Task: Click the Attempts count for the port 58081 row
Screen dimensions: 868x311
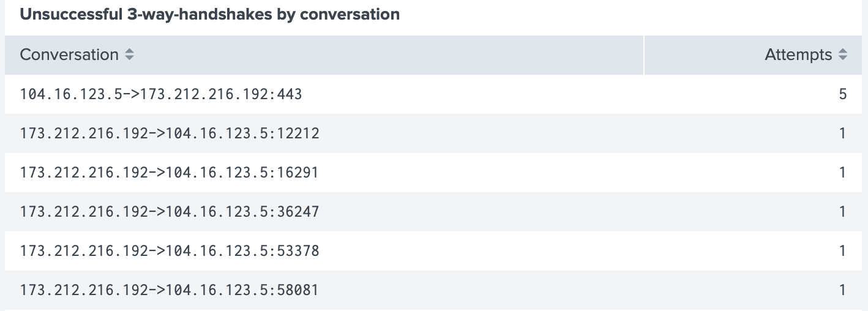Action: (843, 290)
